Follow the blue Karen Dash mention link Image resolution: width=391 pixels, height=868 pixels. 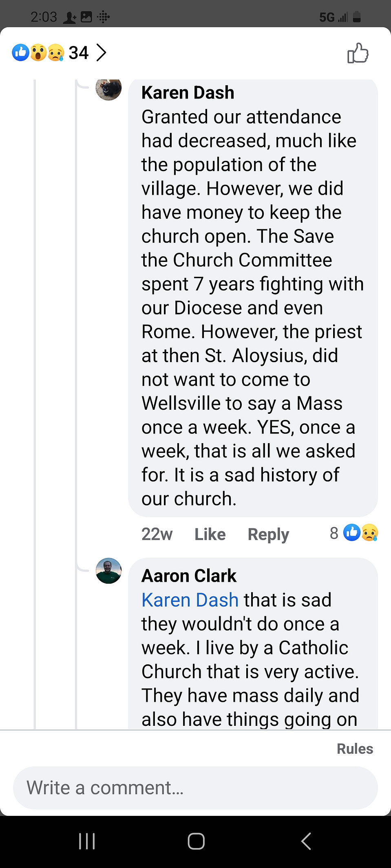point(190,600)
